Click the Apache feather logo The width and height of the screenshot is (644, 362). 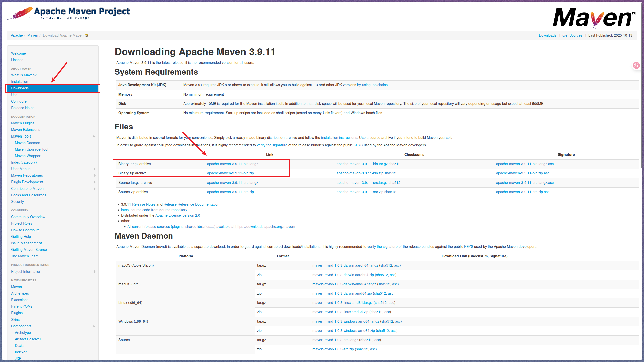20,14
